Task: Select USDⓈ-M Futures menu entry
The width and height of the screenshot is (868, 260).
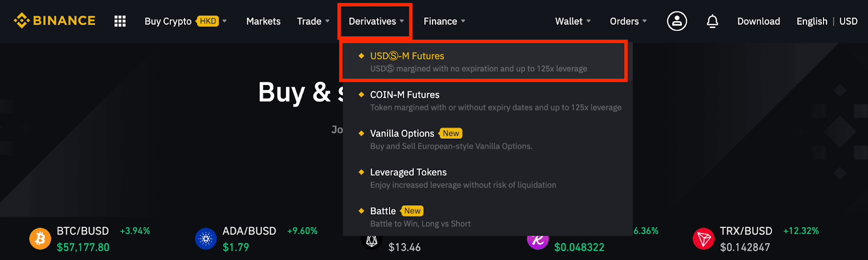Action: coord(483,62)
